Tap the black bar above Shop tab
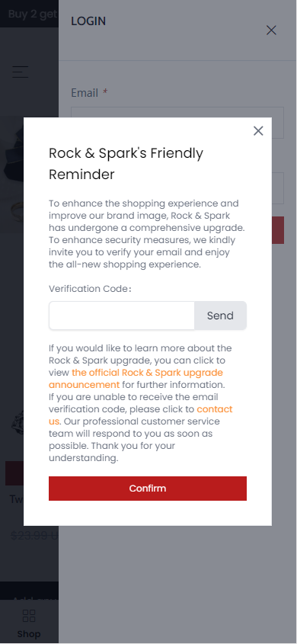The image size is (297, 644). pos(29,591)
